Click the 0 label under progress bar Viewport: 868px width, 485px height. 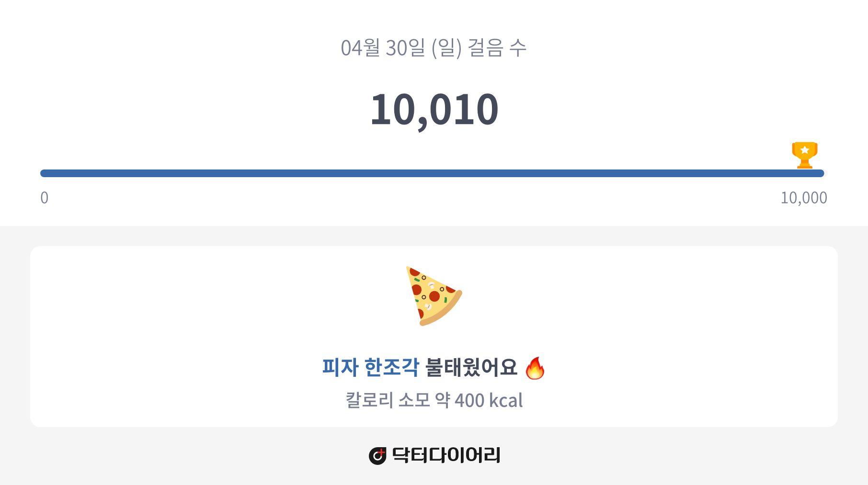(44, 198)
